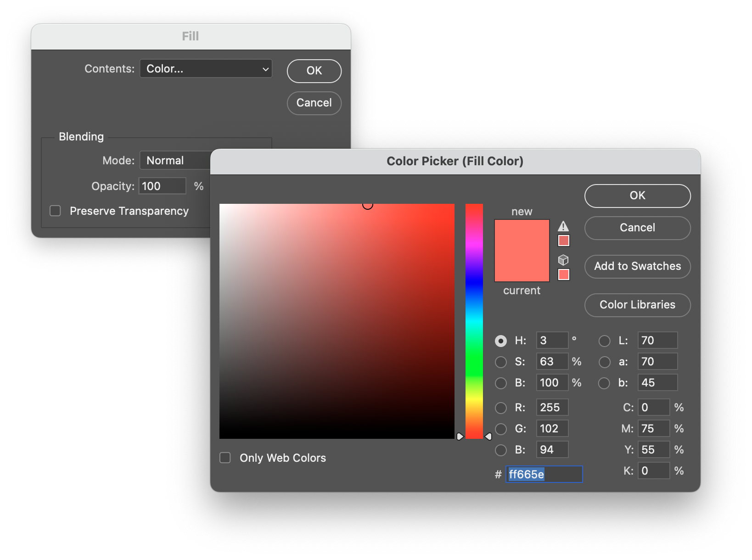752x560 pixels.
Task: Click the K black percentage field
Action: click(654, 471)
